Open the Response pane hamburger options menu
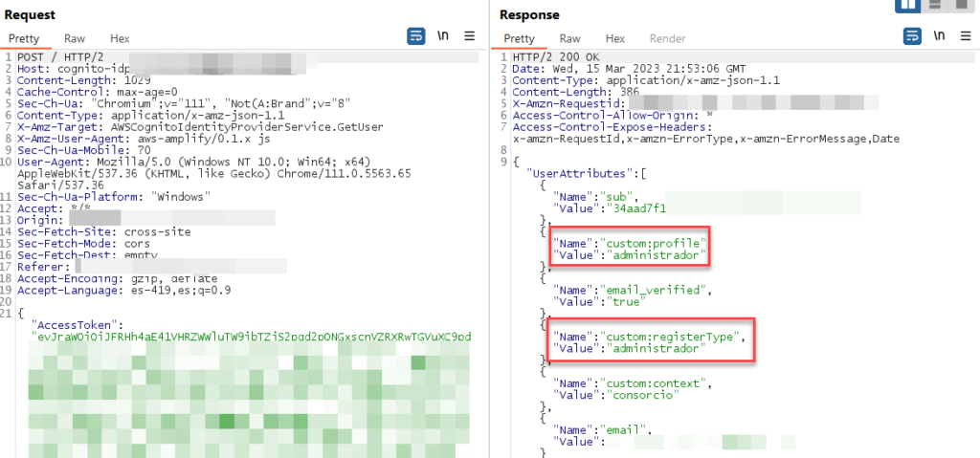 [x=966, y=36]
